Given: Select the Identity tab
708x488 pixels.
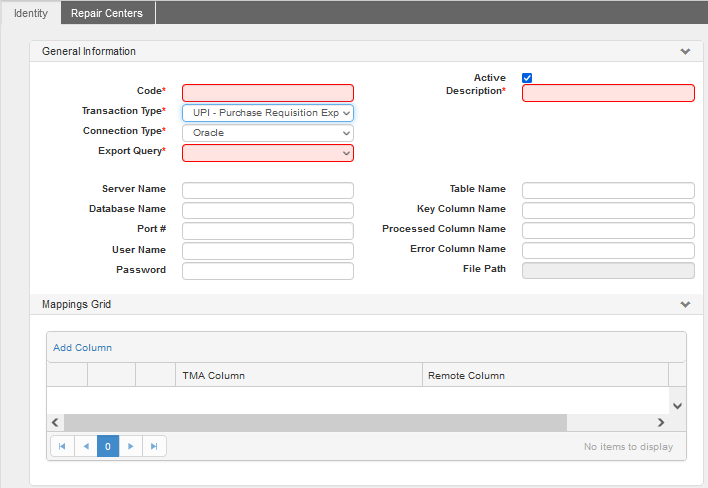Looking at the screenshot, I should coord(31,13).
